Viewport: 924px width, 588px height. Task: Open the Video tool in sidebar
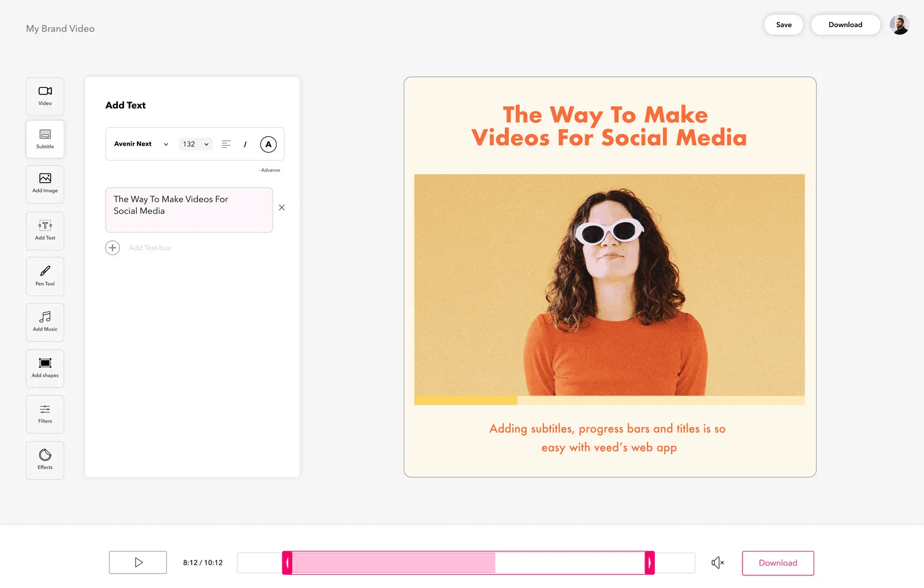[45, 96]
